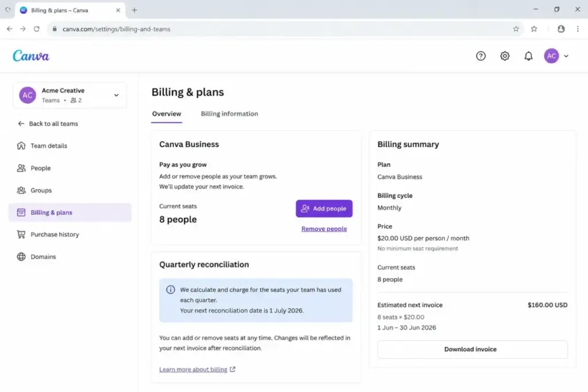Click the AC profile avatar in header
588x392 pixels.
coord(551,56)
